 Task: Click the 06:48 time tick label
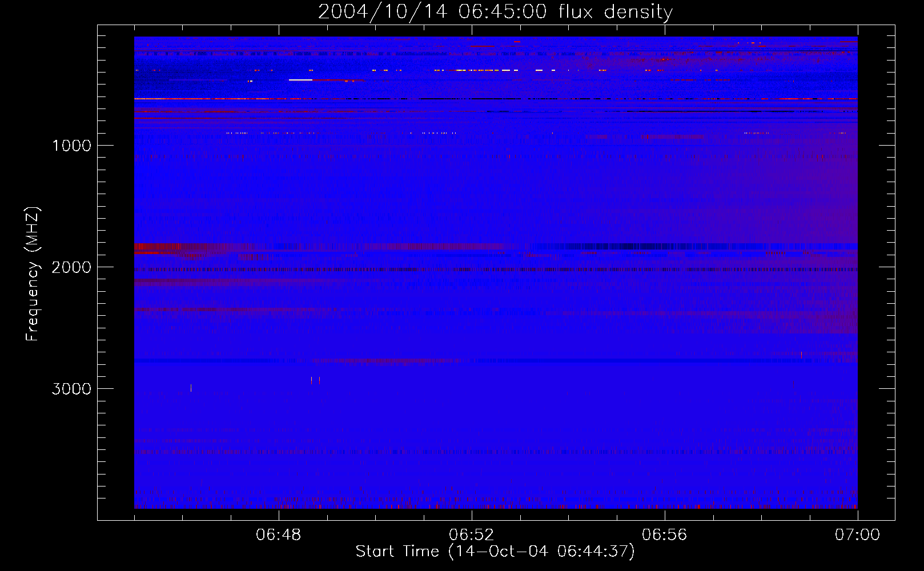pos(279,535)
